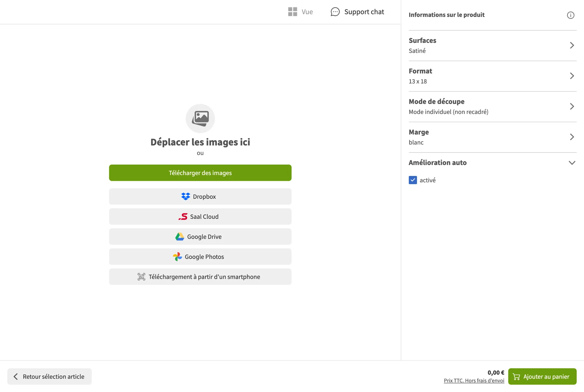Click the Mode individuel (non recadré) value
Image resolution: width=584 pixels, height=392 pixels.
pos(449,112)
